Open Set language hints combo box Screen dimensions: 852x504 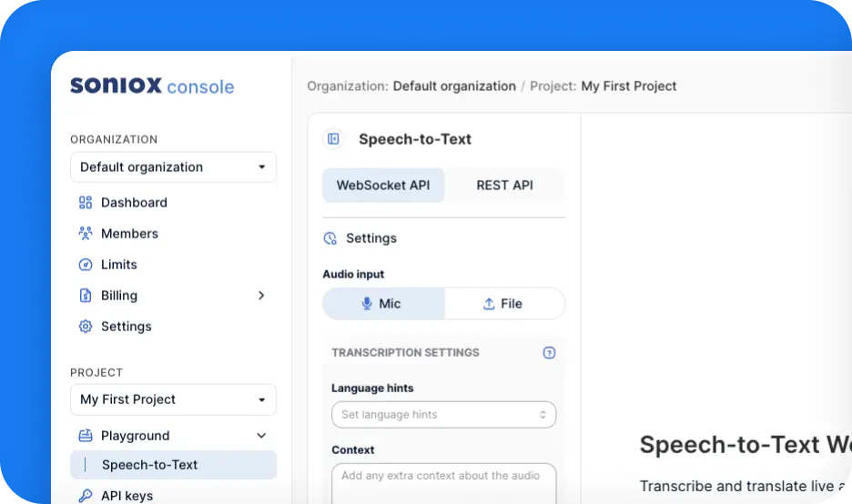coord(443,415)
